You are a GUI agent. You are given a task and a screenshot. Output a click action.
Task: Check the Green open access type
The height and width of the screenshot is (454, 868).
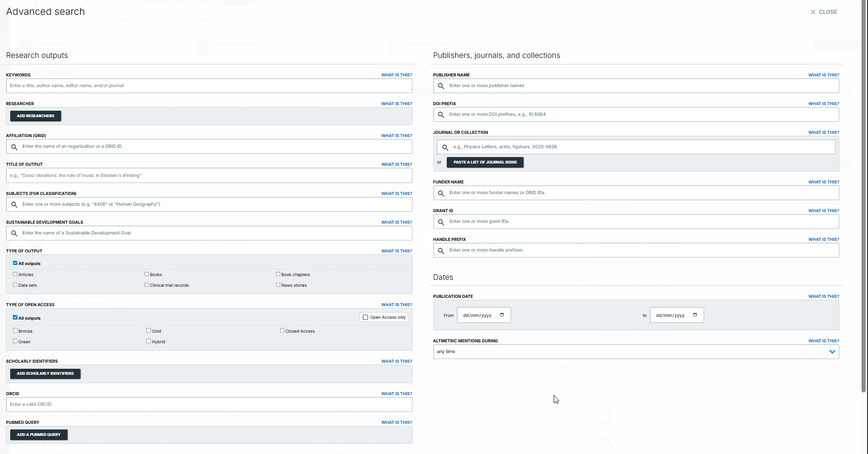pos(15,341)
